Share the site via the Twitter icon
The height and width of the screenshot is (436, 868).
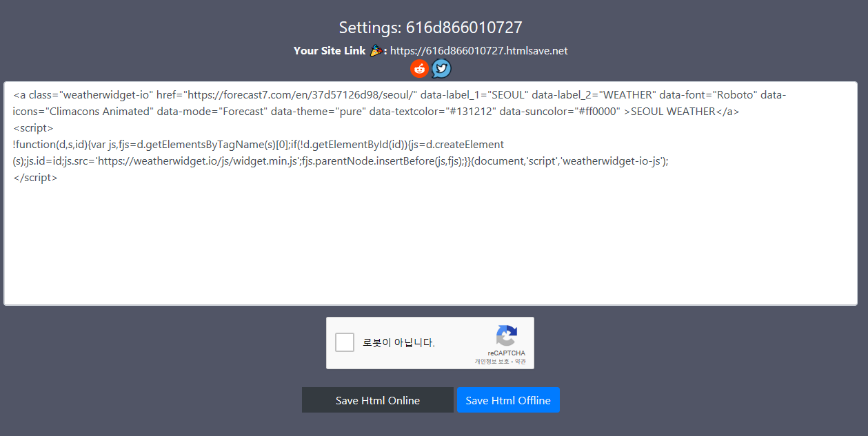pyautogui.click(x=441, y=68)
